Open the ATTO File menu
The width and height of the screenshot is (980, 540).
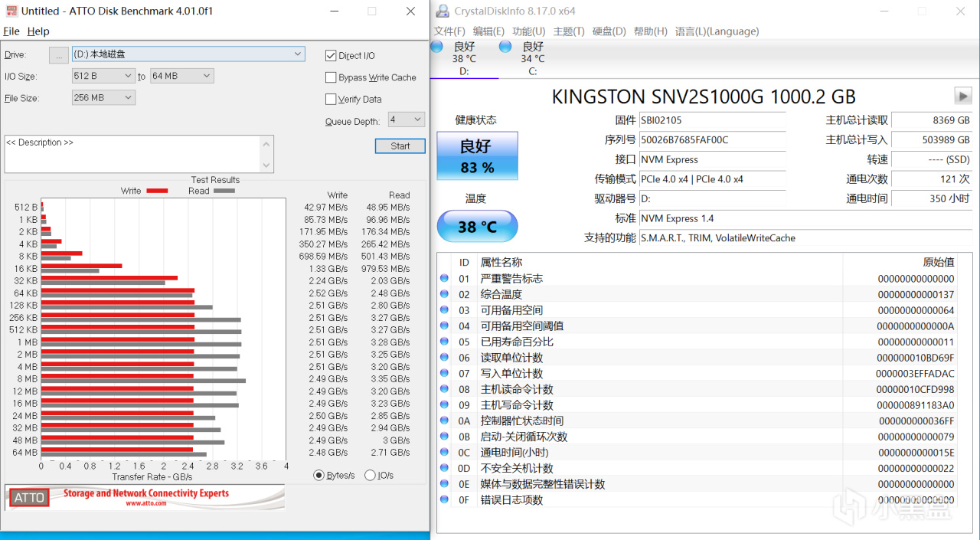click(x=11, y=31)
